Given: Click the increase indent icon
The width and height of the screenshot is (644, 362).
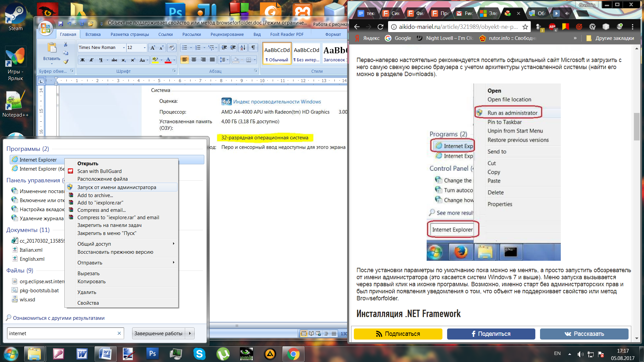Looking at the screenshot, I should (x=233, y=48).
